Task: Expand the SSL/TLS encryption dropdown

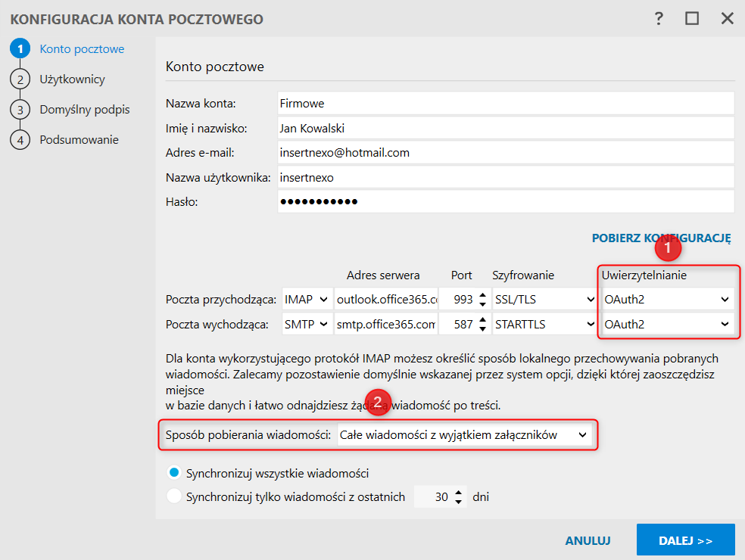Action: [x=544, y=300]
